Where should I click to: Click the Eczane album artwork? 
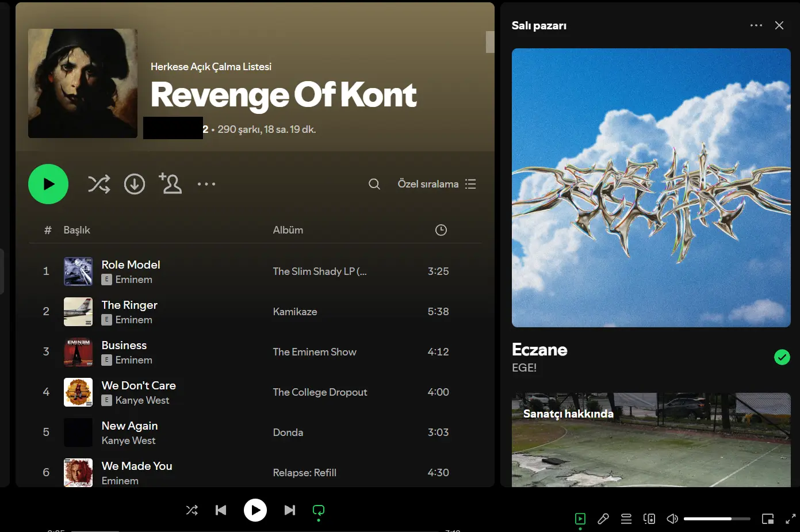point(651,187)
